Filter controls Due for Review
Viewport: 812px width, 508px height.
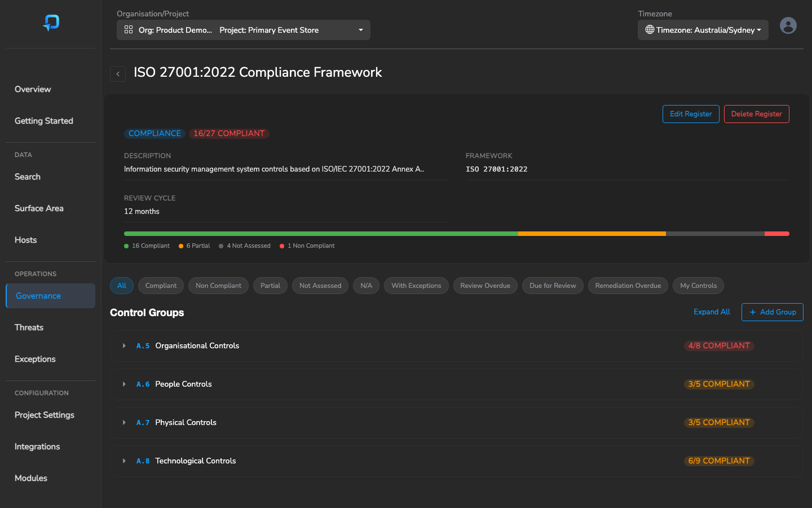[553, 286]
